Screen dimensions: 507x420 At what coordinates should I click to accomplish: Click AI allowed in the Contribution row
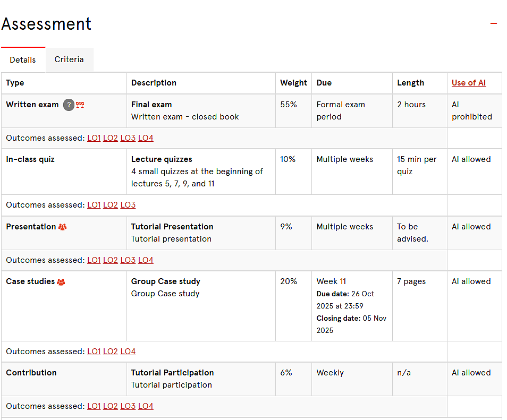(471, 373)
